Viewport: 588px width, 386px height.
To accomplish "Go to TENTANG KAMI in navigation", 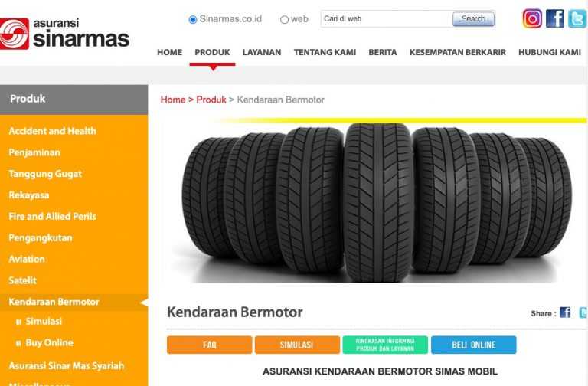I will click(325, 52).
